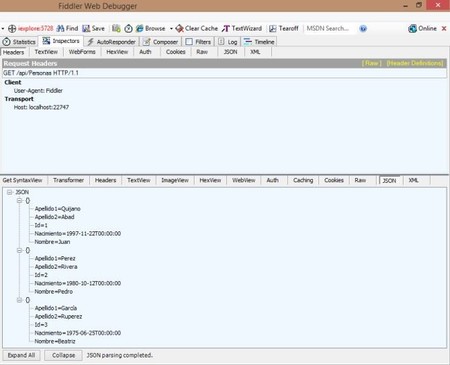450x365 pixels.
Task: Close the toolbar with the red X
Action: [x=444, y=29]
